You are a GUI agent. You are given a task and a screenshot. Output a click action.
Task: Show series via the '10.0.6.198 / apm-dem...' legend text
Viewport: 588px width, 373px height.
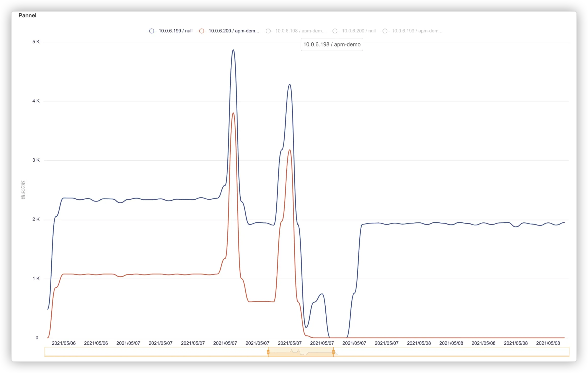point(300,31)
